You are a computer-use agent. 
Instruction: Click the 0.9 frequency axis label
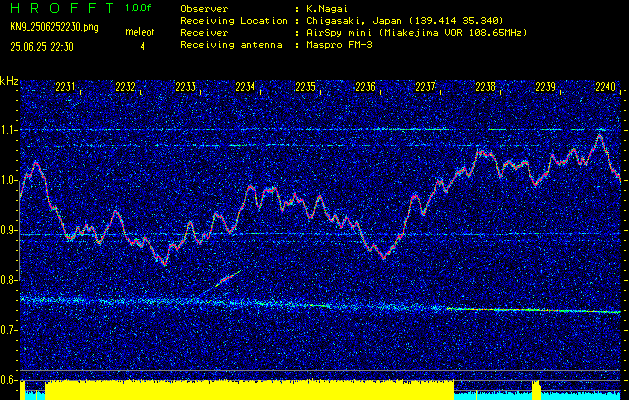[x=8, y=230]
